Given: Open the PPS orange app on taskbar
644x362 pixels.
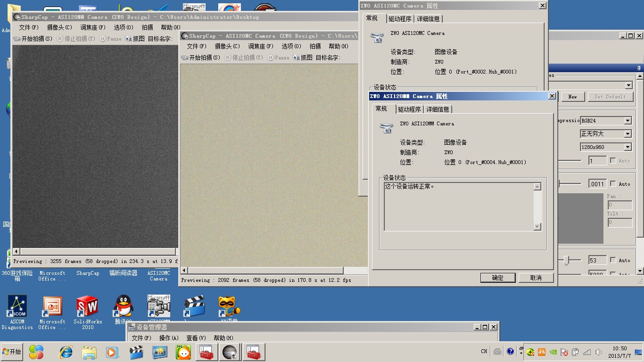Looking at the screenshot, I should pyautogui.click(x=183, y=352).
